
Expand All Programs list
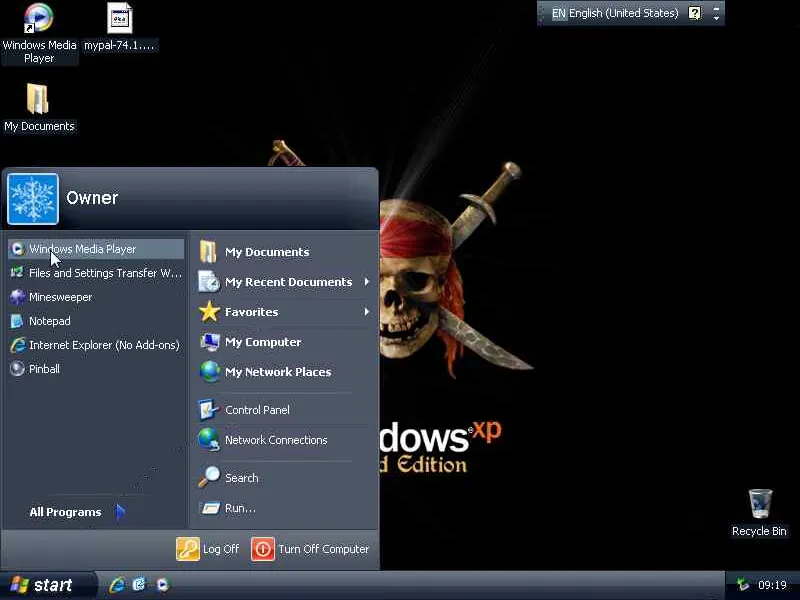78,512
